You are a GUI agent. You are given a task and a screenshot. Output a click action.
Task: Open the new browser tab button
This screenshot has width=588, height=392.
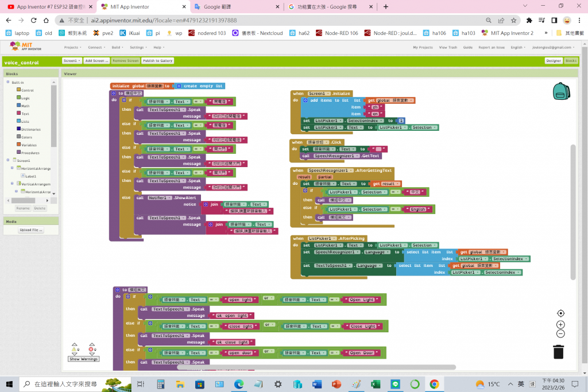[386, 6]
